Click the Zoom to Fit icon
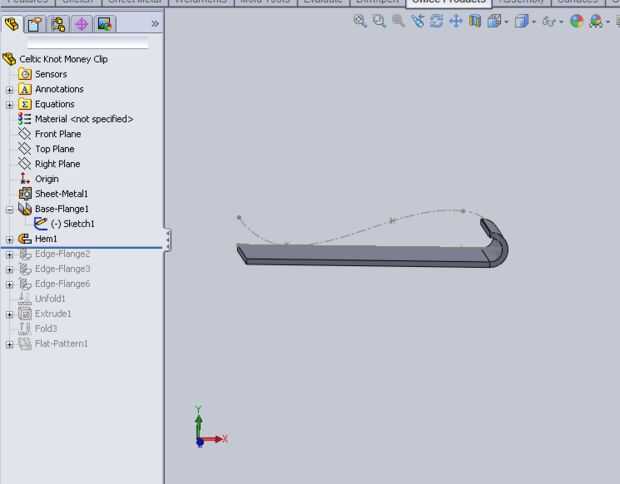 point(360,21)
